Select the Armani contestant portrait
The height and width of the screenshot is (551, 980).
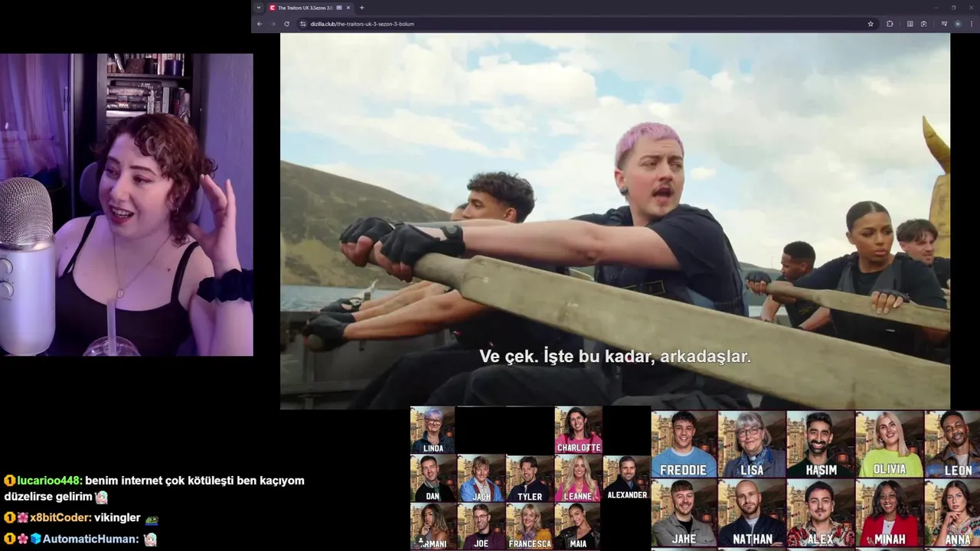pyautogui.click(x=433, y=527)
